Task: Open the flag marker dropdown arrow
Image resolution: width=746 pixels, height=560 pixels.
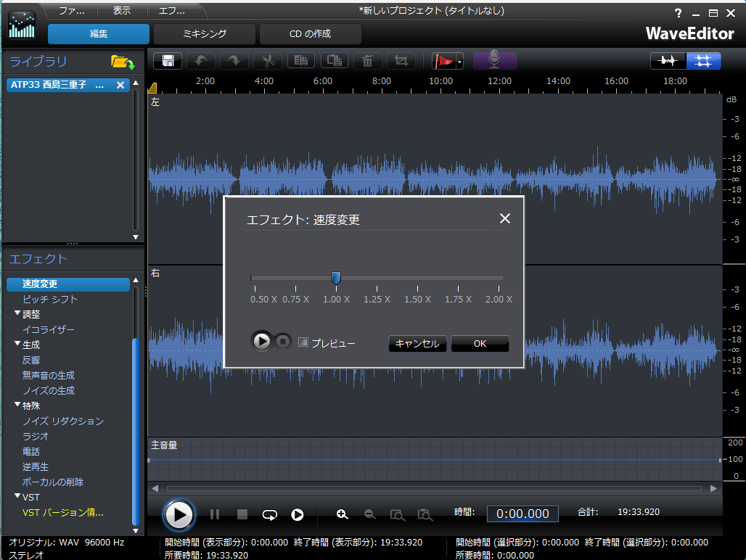Action: (x=460, y=62)
